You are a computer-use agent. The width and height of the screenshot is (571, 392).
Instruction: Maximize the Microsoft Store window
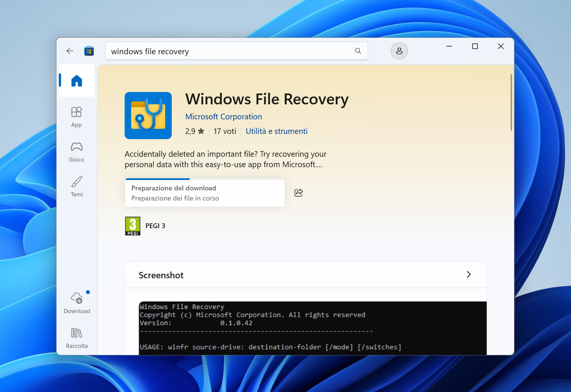pyautogui.click(x=475, y=46)
